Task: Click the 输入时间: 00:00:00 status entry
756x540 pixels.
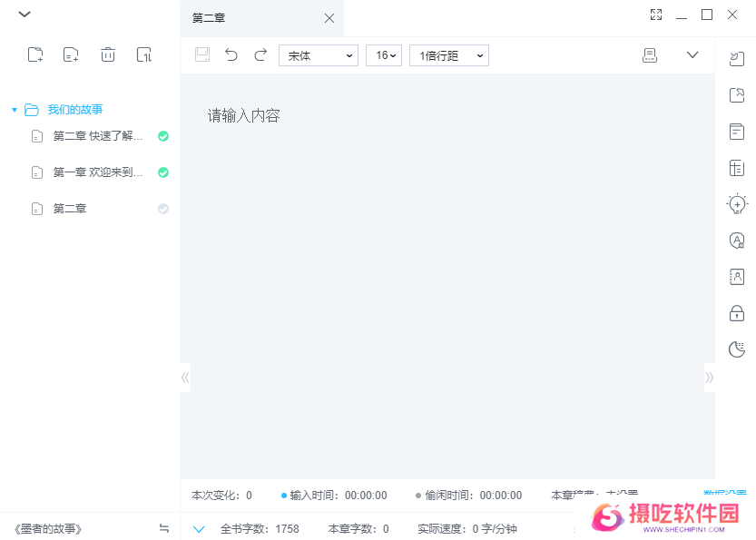Action: click(x=334, y=496)
